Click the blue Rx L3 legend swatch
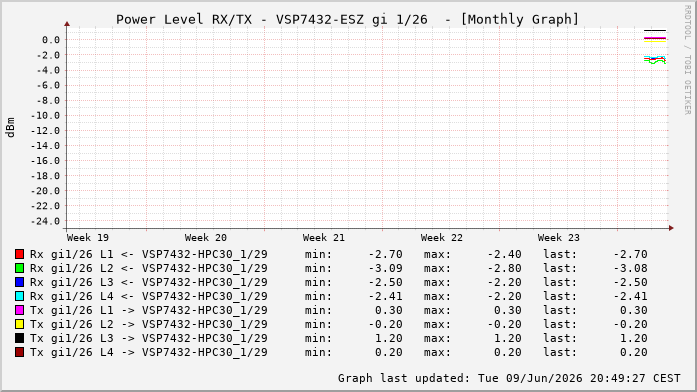697x392 pixels. pos(19,282)
